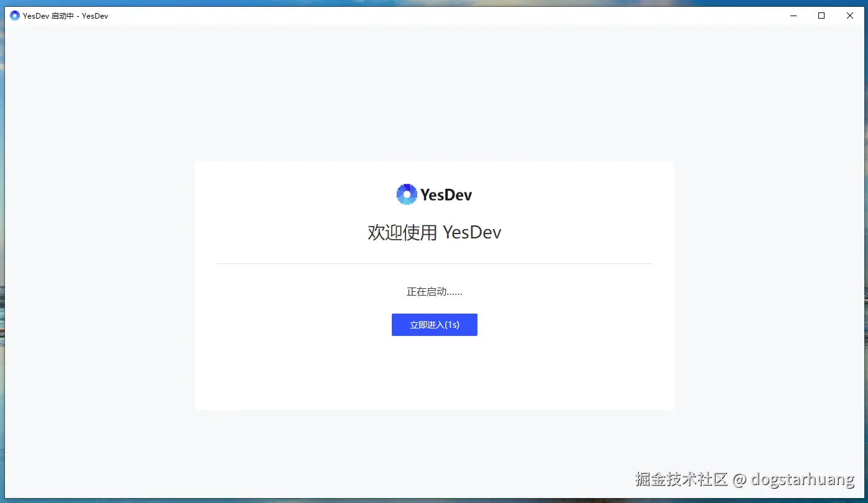The width and height of the screenshot is (868, 503).
Task: Click the circular YesDev logo in welcome card
Action: pyautogui.click(x=407, y=194)
